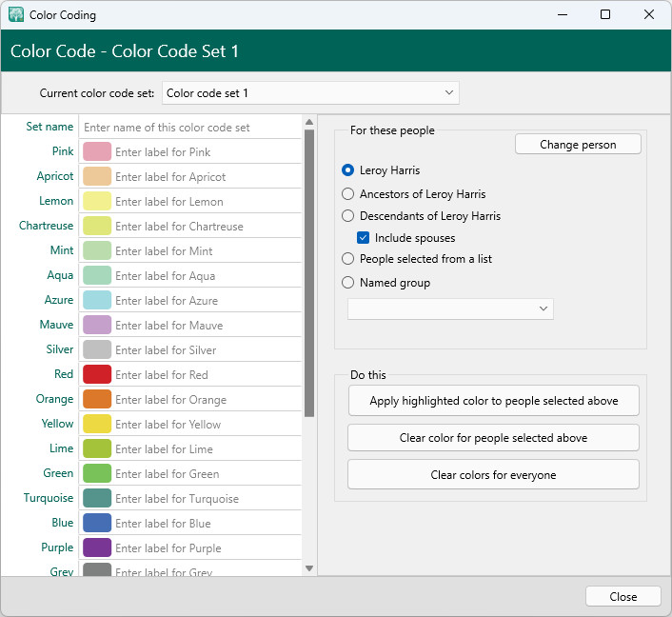Click the Enter label for Apricot field
This screenshot has width=672, height=617.
[x=208, y=177]
